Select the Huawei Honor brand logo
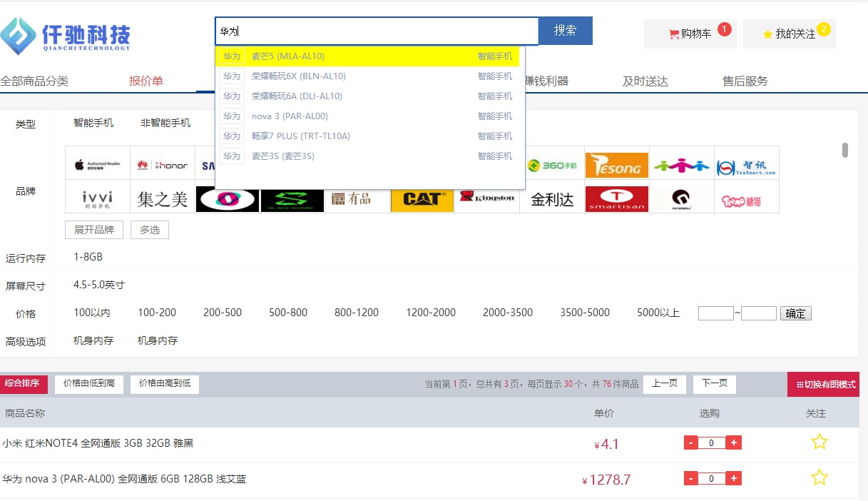868x501 pixels. click(x=163, y=162)
